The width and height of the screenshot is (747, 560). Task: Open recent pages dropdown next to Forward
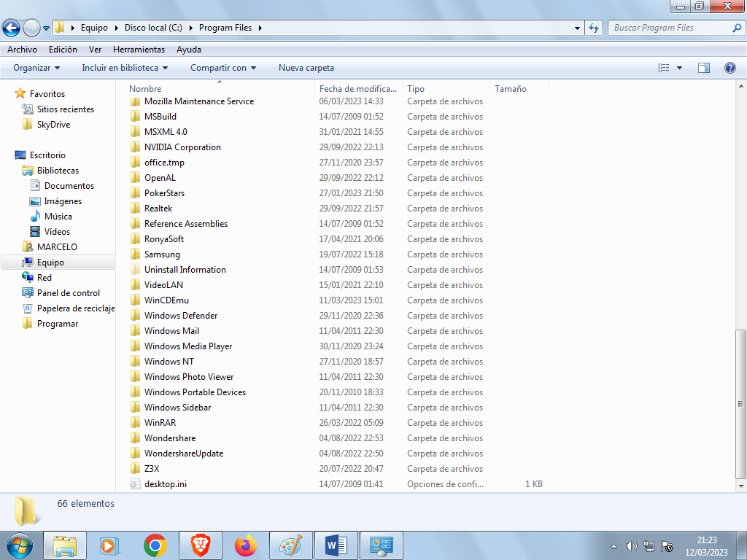[x=46, y=28]
